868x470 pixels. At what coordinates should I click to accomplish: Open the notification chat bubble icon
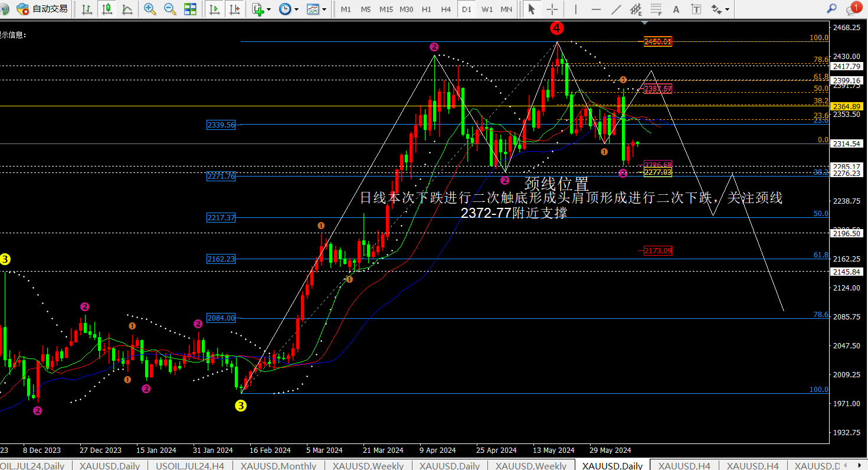853,9
